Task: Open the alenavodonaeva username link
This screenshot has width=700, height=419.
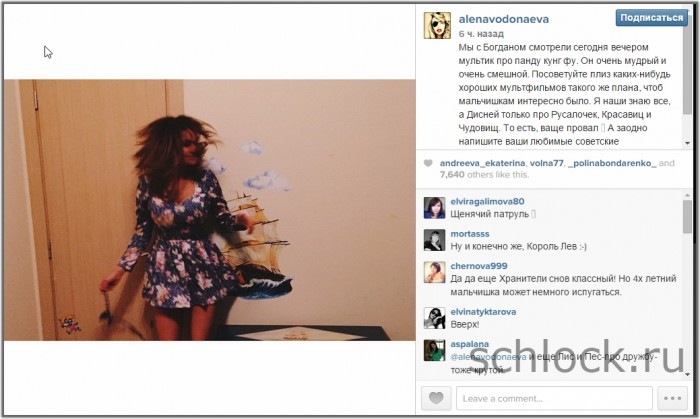Action: click(504, 19)
